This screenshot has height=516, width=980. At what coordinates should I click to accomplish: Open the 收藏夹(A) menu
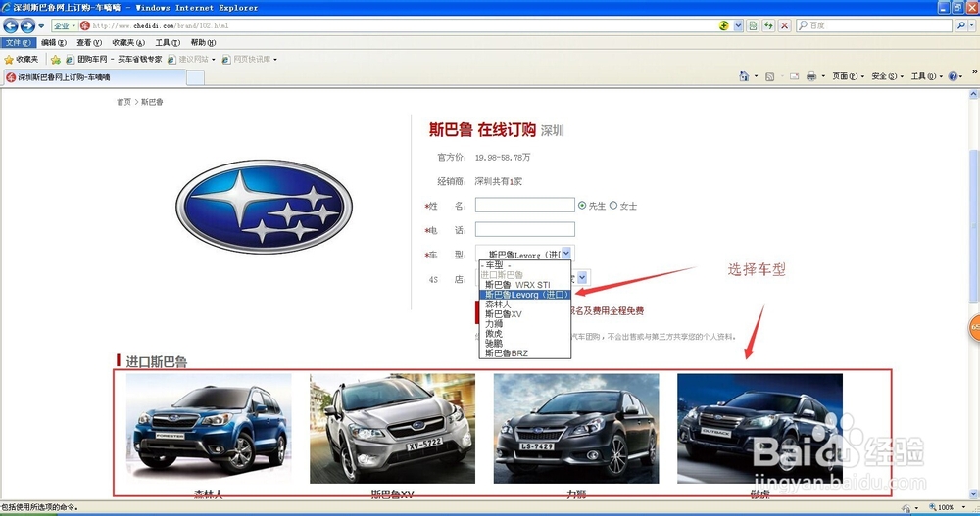[x=128, y=42]
